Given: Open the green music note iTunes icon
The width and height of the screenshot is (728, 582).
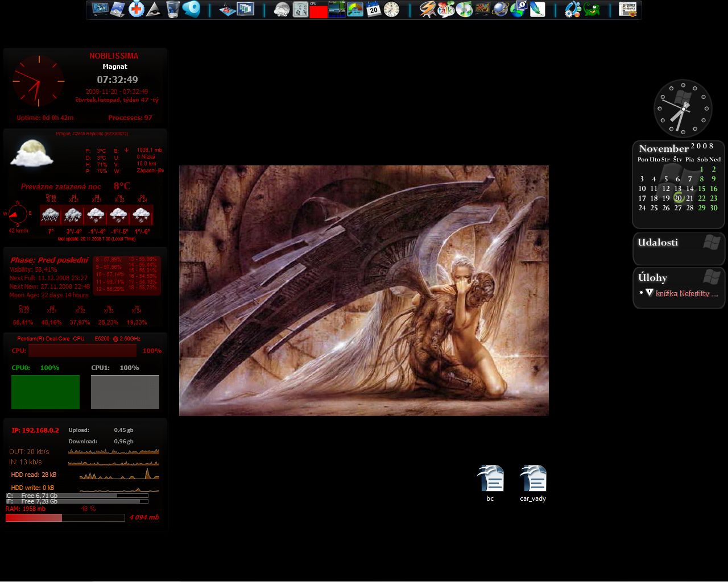Looking at the screenshot, I should tap(464, 10).
